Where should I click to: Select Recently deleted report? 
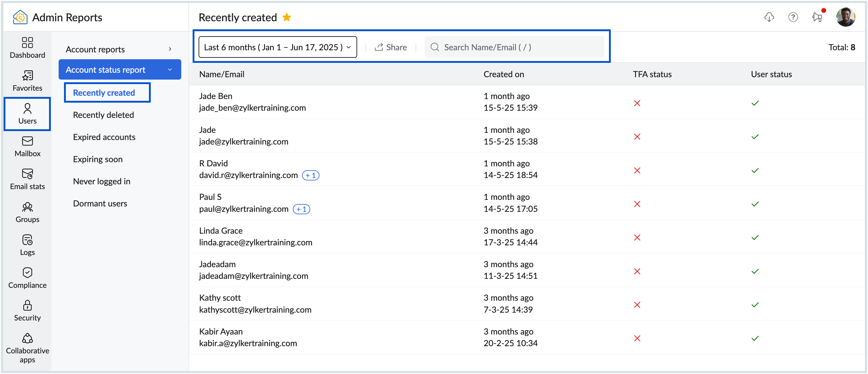click(103, 115)
